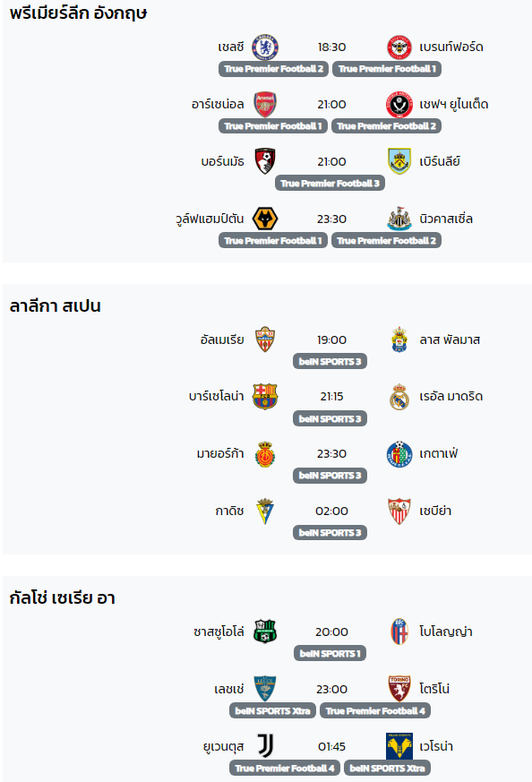
Task: Click the Chelsea club crest
Action: [x=265, y=47]
